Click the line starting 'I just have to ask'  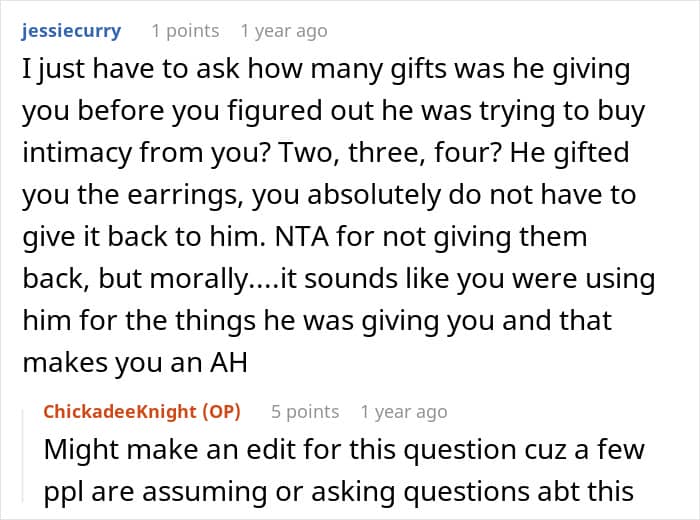[x=326, y=70]
